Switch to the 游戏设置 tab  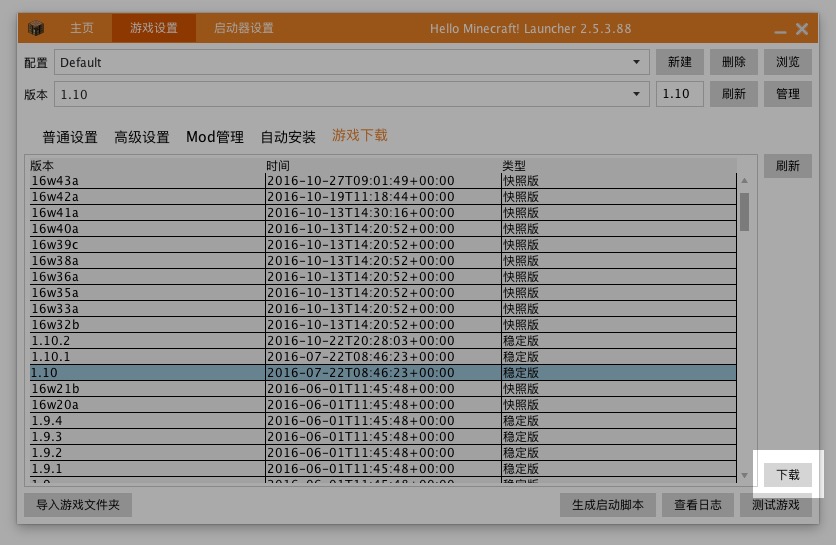[x=154, y=28]
